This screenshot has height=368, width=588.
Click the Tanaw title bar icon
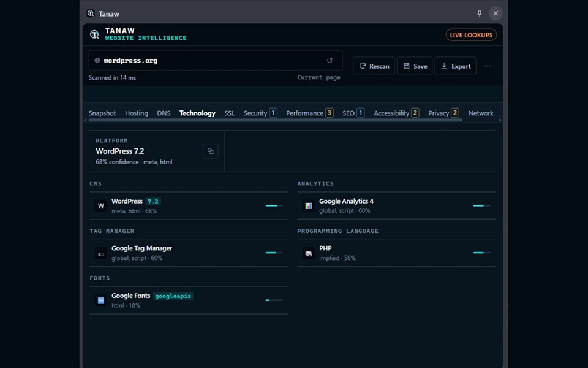(x=91, y=13)
